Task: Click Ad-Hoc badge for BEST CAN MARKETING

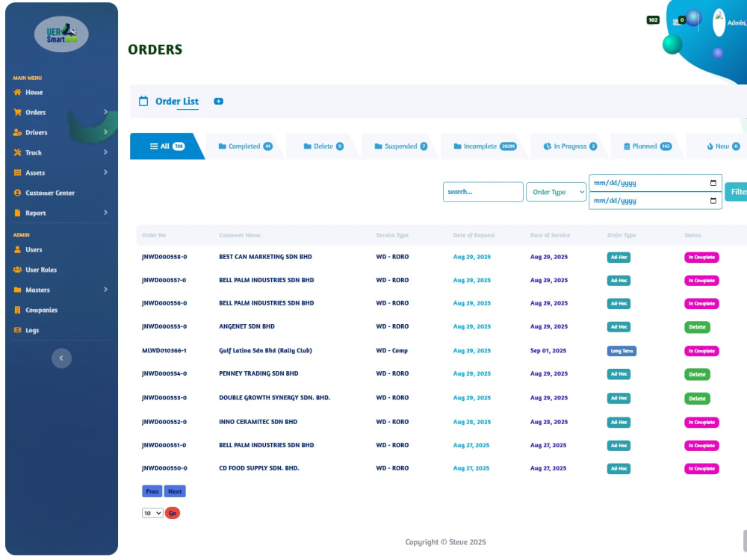Action: [619, 257]
